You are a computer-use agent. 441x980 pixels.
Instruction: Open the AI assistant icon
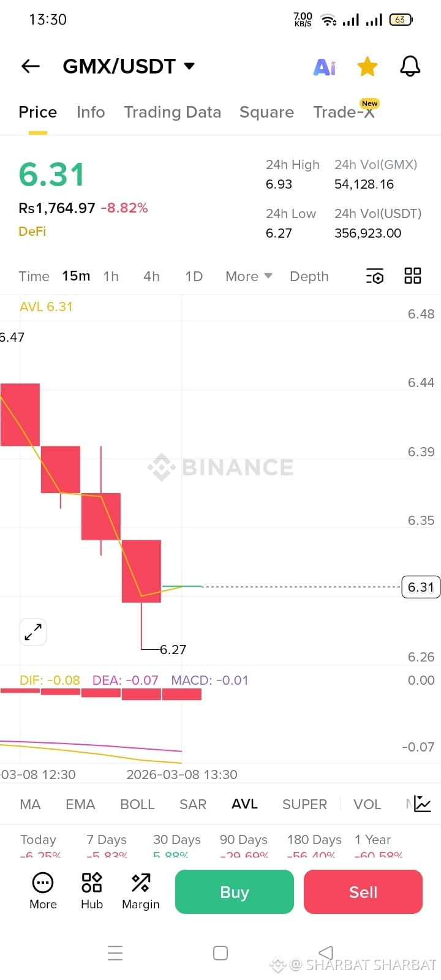(325, 67)
